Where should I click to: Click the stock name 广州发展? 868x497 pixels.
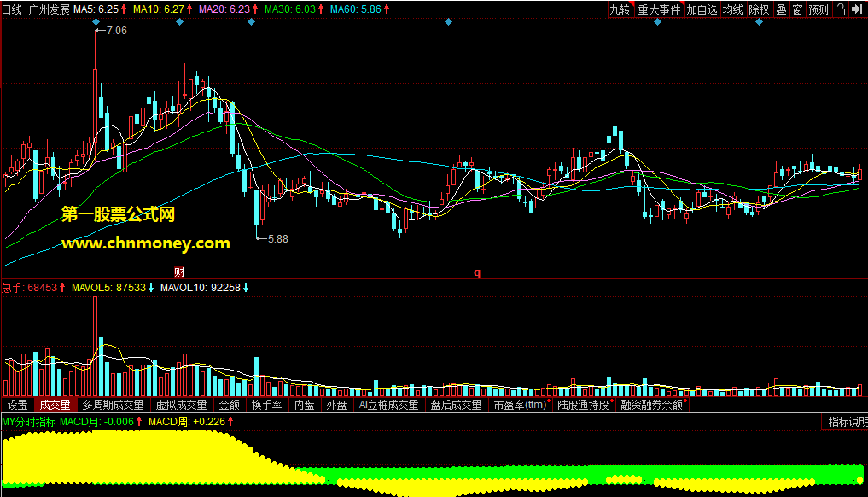pos(50,9)
